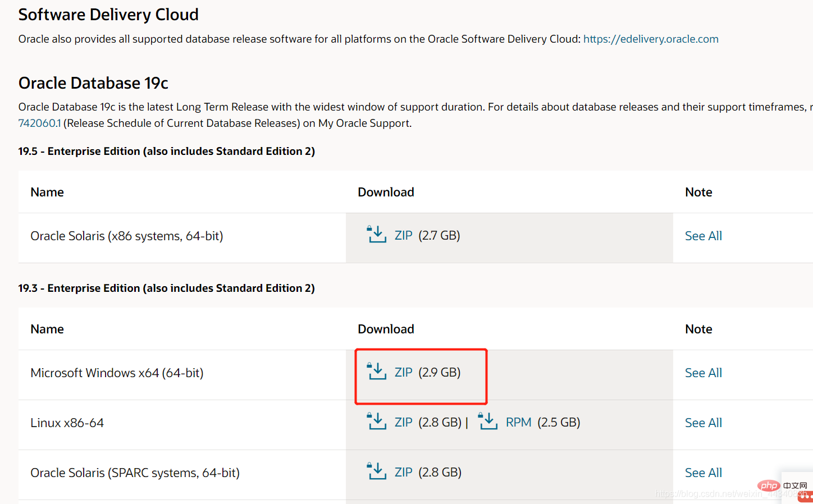Click the 'Download' header in the 19.5 table
This screenshot has width=813, height=504.
point(386,192)
